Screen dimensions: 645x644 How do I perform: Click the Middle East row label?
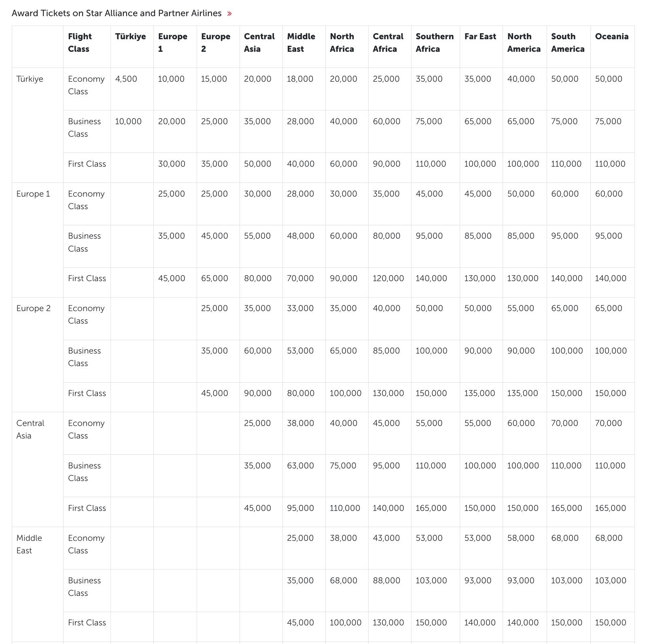[x=29, y=544]
